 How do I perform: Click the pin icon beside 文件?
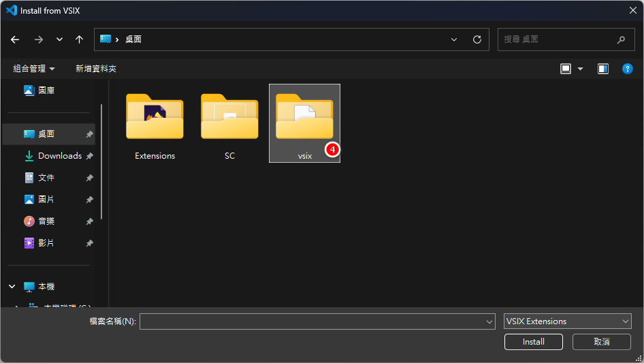[90, 178]
